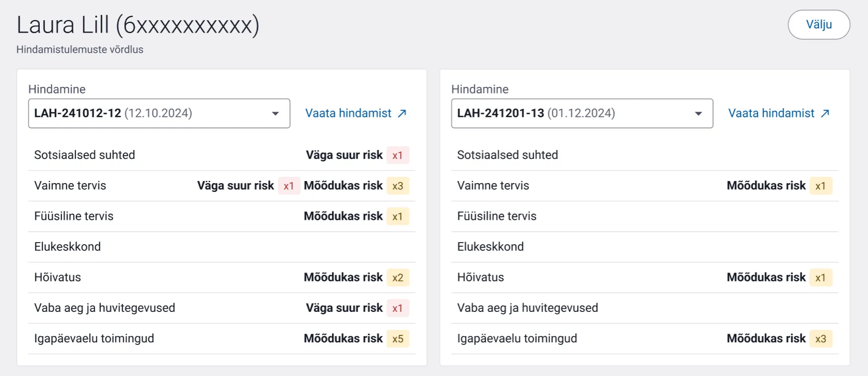Open Vaata hindamist link on the right card

pos(772,113)
